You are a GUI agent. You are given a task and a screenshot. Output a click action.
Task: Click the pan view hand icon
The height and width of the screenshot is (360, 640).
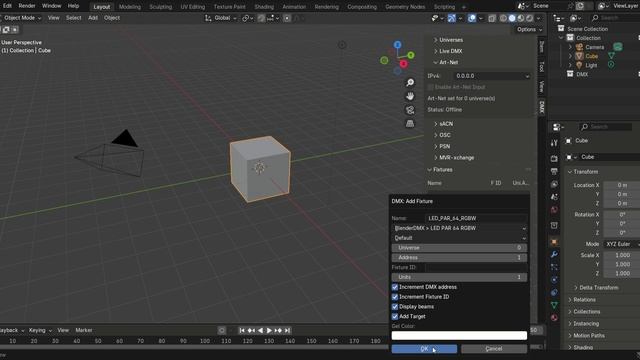coord(410,96)
